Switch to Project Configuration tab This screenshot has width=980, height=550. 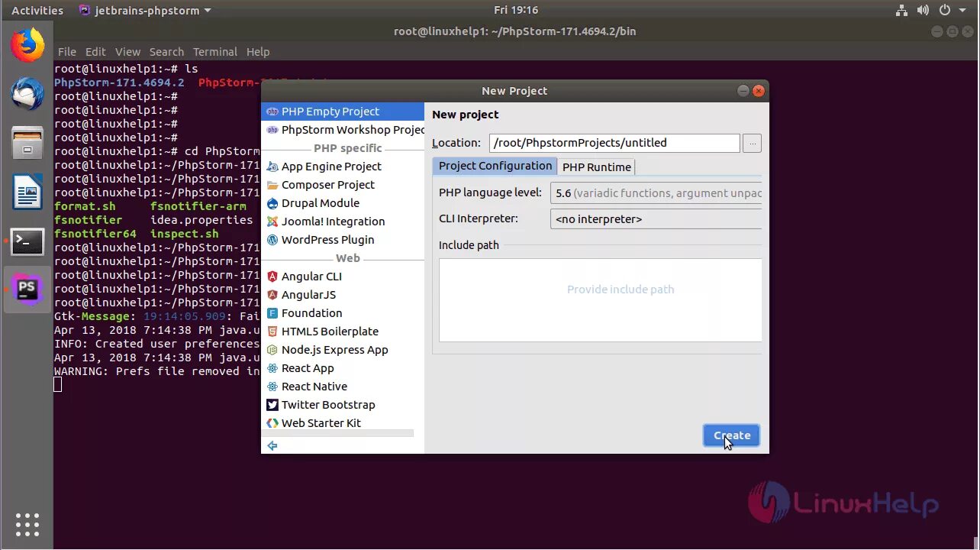point(495,166)
